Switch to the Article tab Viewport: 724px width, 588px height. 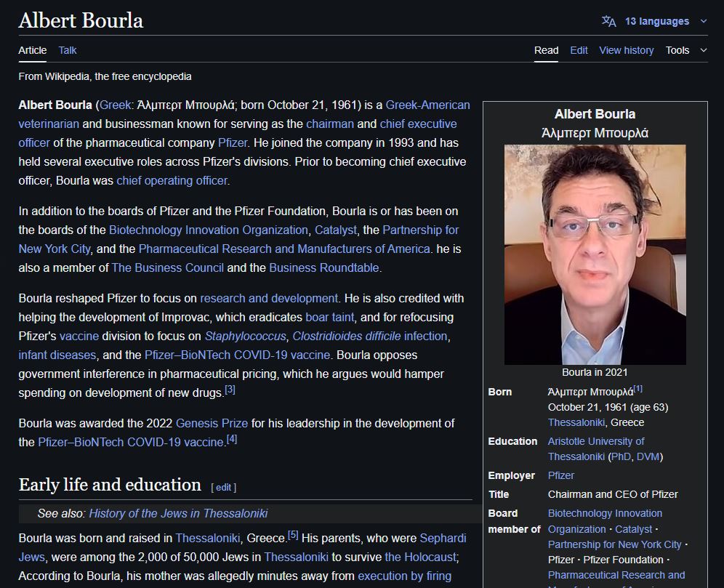click(32, 50)
